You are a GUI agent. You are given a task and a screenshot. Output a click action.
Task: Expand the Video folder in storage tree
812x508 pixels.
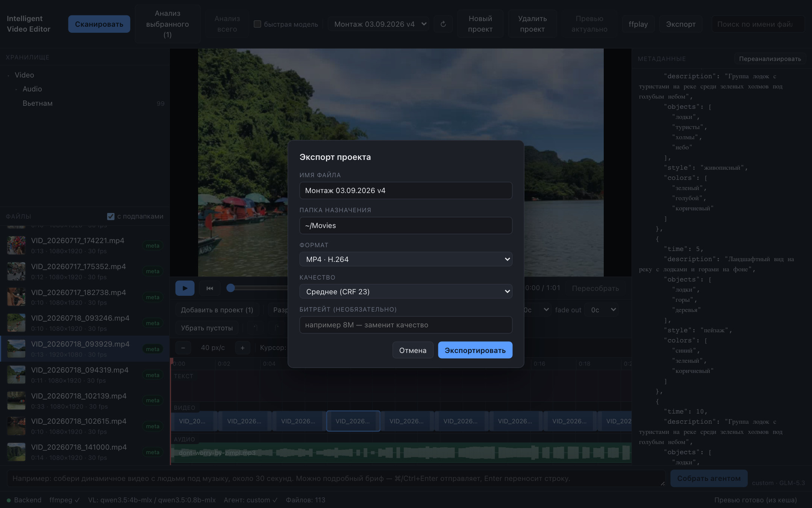(8, 75)
